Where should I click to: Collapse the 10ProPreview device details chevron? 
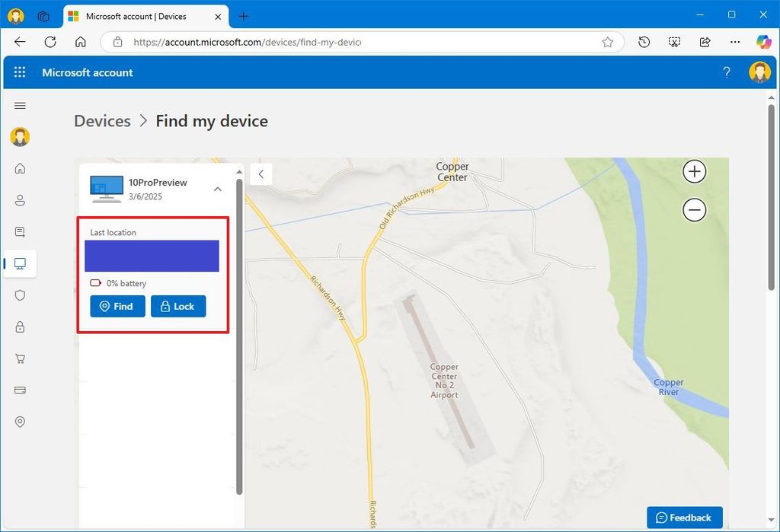tap(218, 189)
